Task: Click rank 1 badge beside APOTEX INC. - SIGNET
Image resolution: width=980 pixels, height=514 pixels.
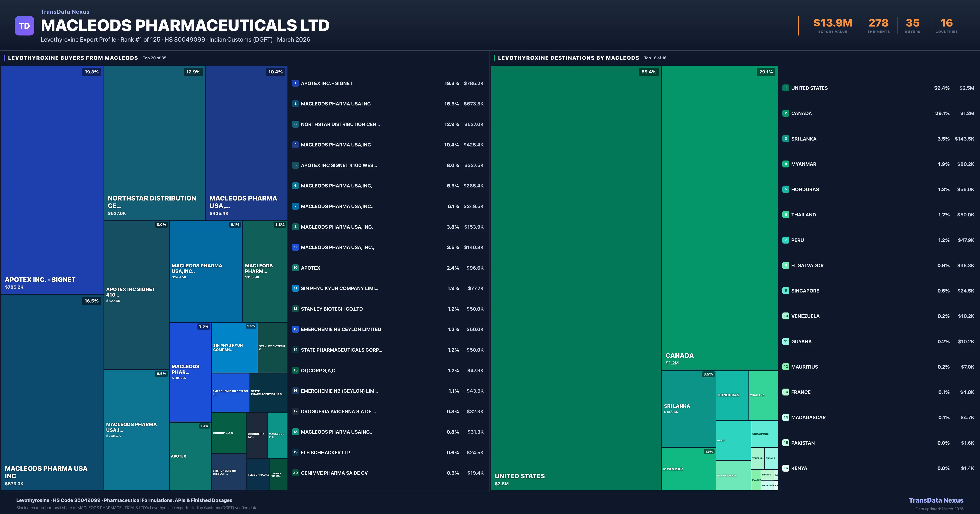Action: [295, 83]
